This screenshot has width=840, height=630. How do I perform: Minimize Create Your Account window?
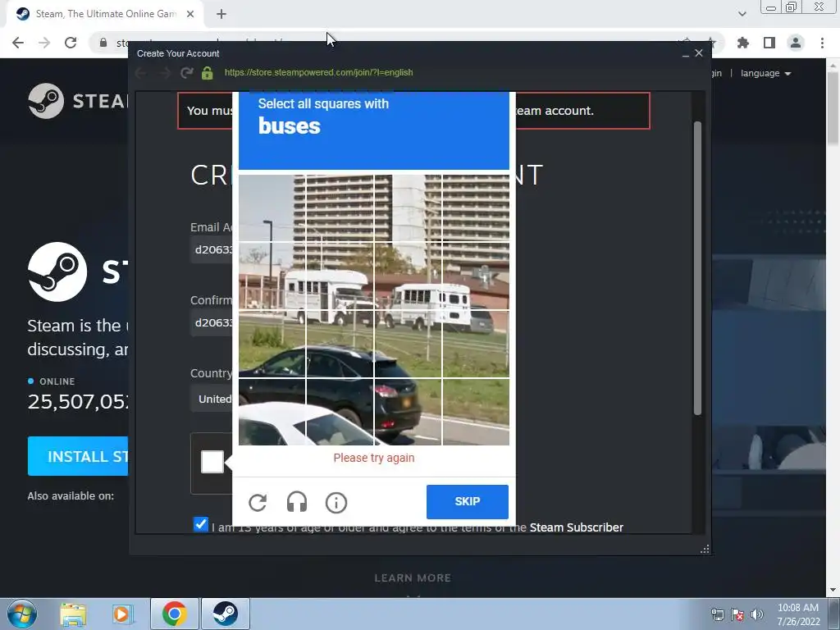[x=685, y=54]
